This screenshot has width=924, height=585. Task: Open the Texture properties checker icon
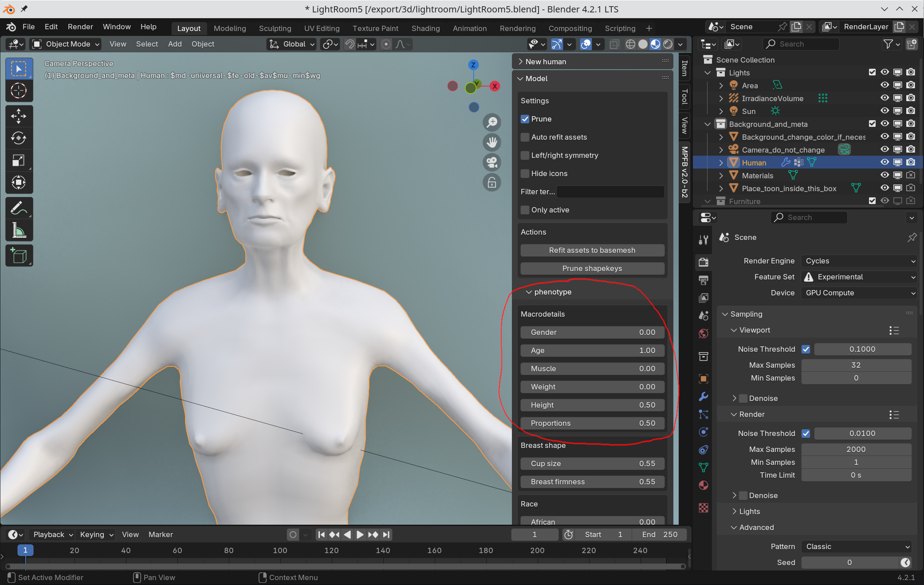[x=704, y=508]
